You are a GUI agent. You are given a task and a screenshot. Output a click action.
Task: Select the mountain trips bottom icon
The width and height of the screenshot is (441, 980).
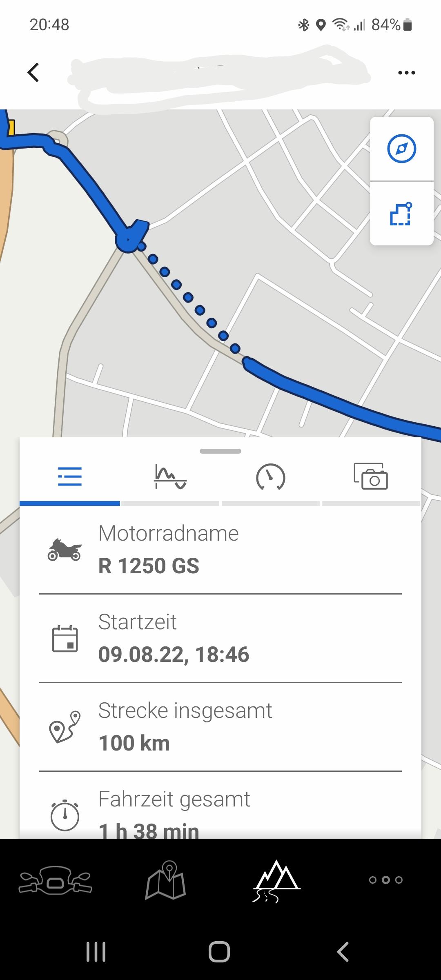coord(276,881)
